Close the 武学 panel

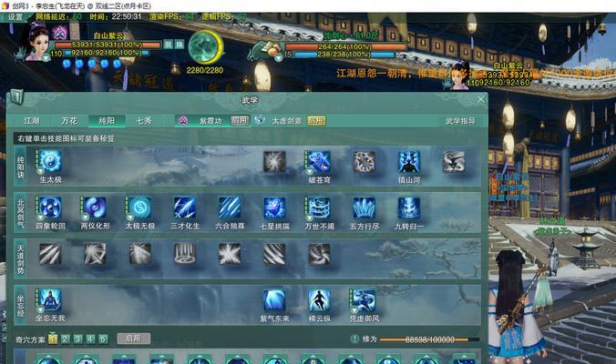481,99
